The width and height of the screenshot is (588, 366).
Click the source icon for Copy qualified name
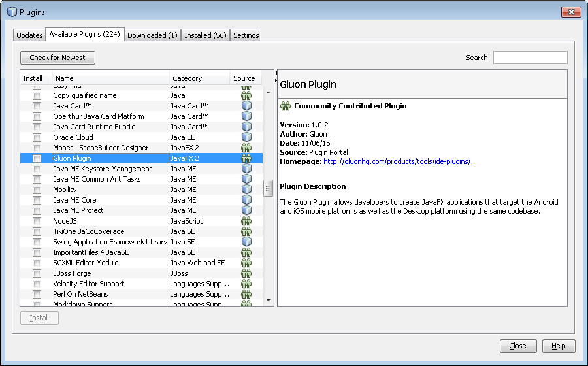pos(246,95)
